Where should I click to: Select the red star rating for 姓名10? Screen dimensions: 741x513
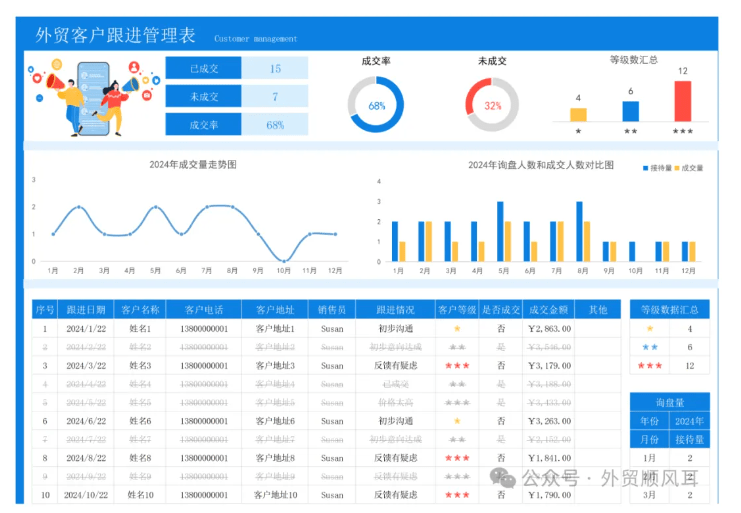pyautogui.click(x=457, y=495)
